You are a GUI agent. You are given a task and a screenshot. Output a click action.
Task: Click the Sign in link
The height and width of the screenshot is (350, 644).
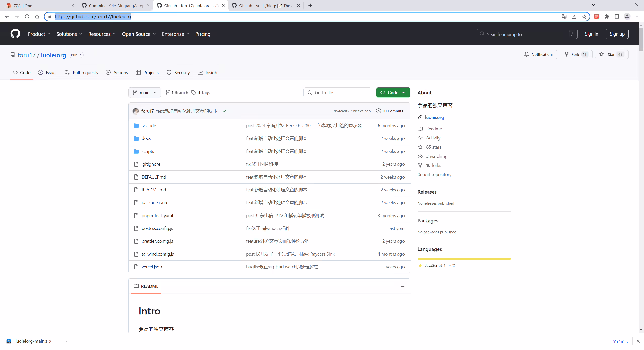(x=591, y=34)
